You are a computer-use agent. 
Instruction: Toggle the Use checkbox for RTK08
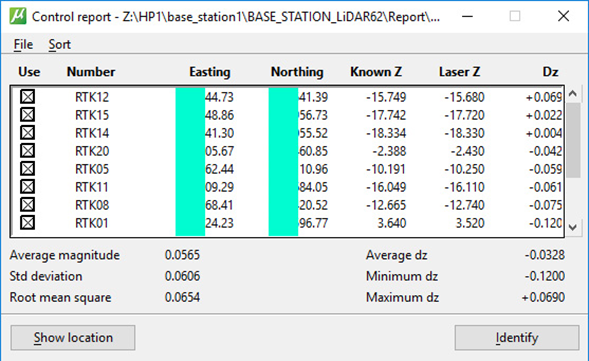(27, 205)
